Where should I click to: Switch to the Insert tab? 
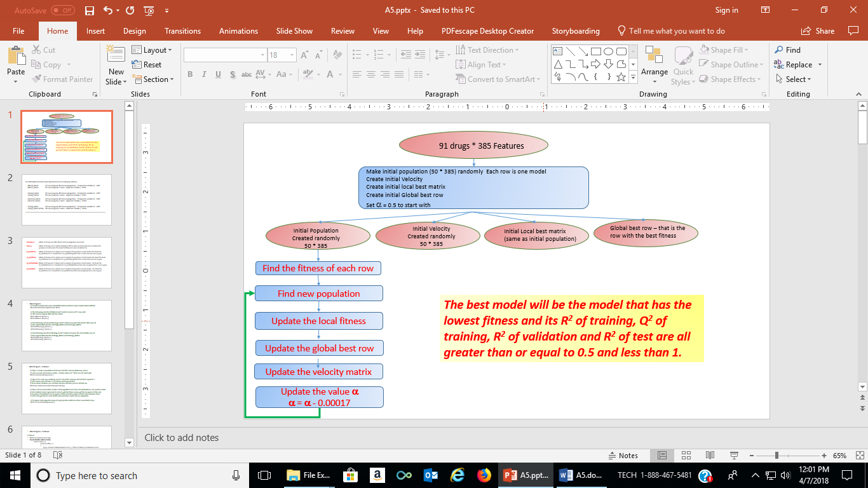pos(96,31)
